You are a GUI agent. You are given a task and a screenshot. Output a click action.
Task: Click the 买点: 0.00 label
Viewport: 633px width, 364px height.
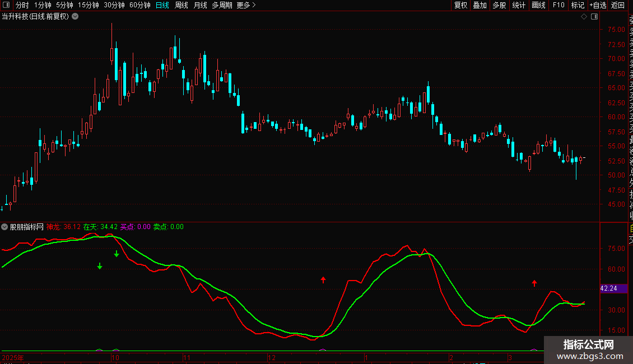[135, 227]
